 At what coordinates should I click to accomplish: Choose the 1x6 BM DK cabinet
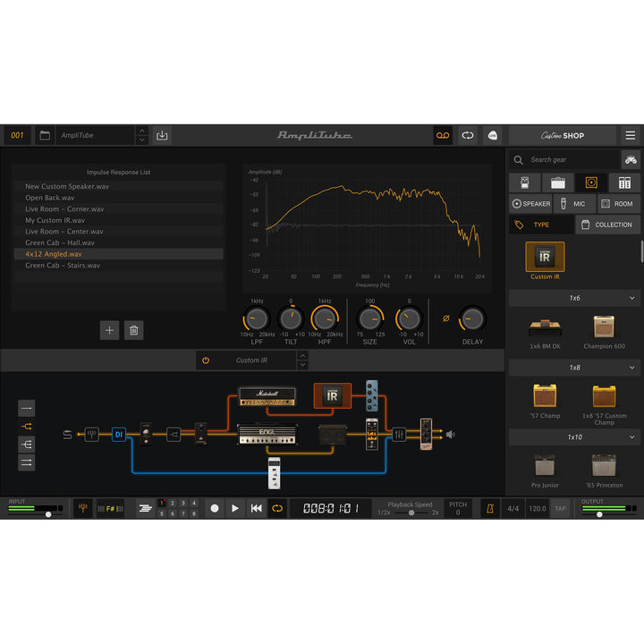[545, 328]
